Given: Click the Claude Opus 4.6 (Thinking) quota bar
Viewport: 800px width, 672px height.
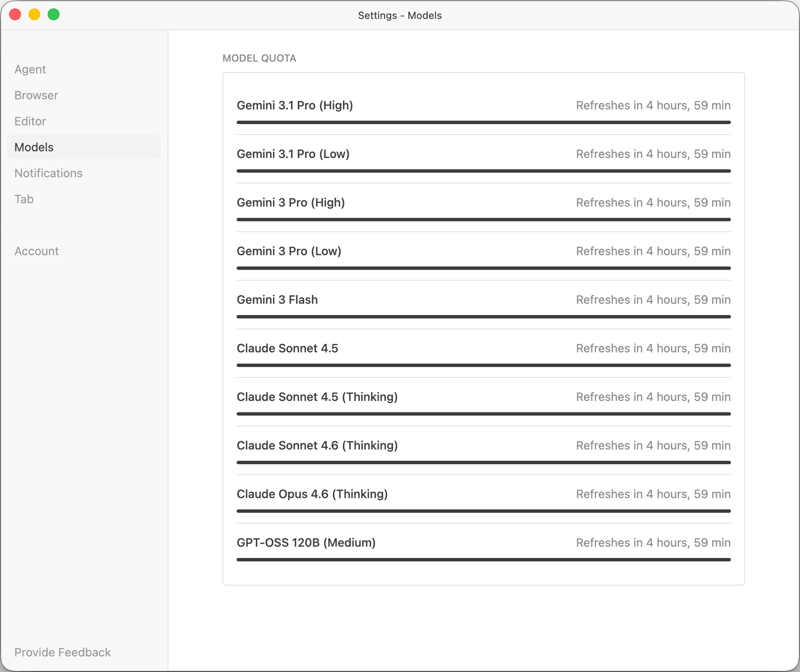Looking at the screenshot, I should (x=483, y=511).
